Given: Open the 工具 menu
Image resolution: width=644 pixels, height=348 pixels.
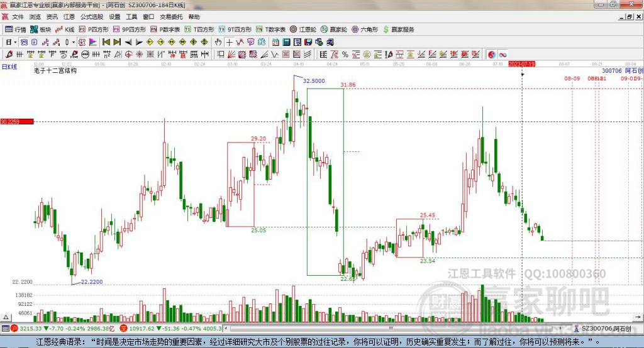Looking at the screenshot, I should point(131,17).
